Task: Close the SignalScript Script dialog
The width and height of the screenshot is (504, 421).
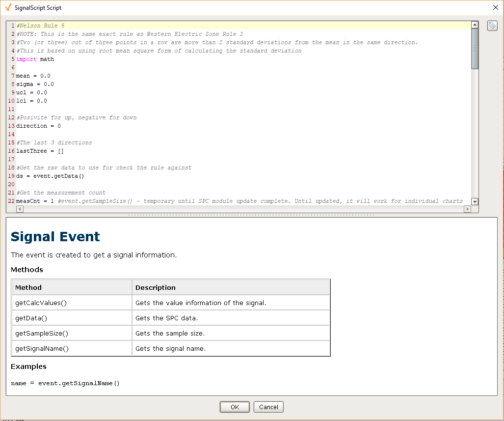Action: 495,7
